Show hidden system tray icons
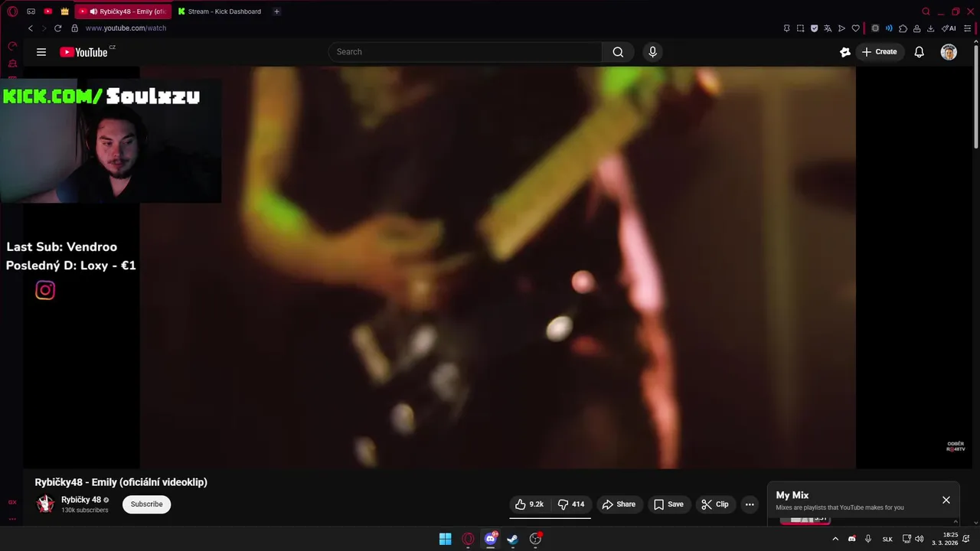This screenshot has height=551, width=980. (835, 539)
